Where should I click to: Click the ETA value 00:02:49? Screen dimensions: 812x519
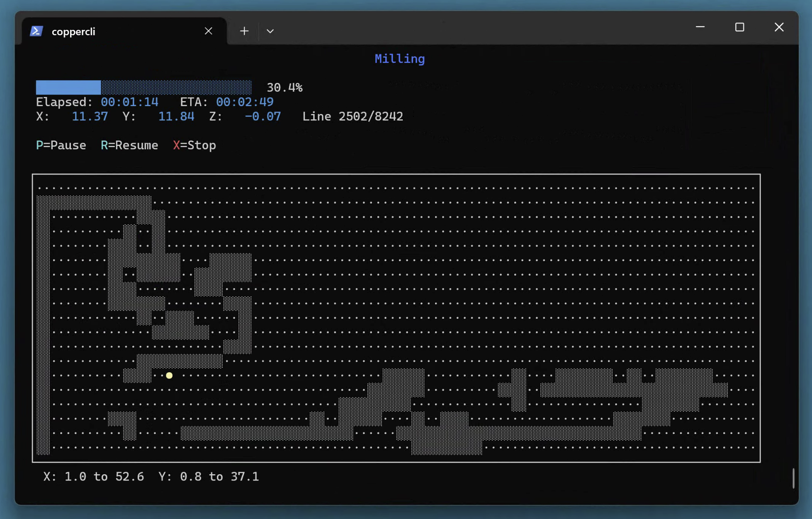(x=245, y=102)
